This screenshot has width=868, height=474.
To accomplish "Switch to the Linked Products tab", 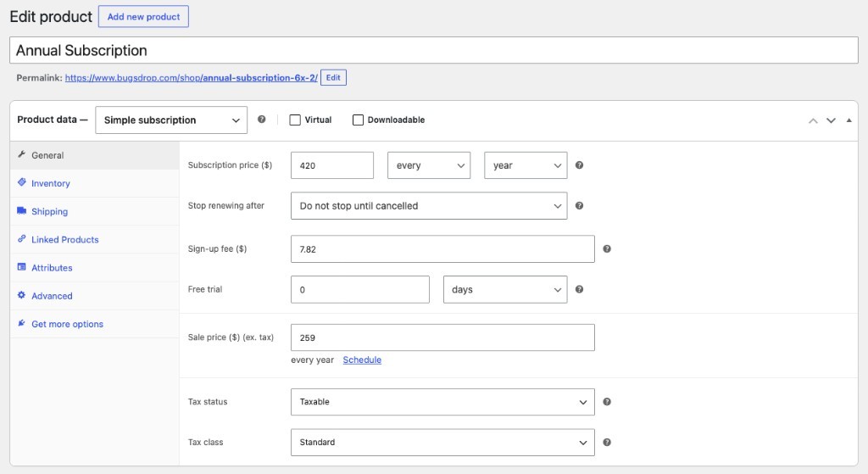I will point(95,240).
